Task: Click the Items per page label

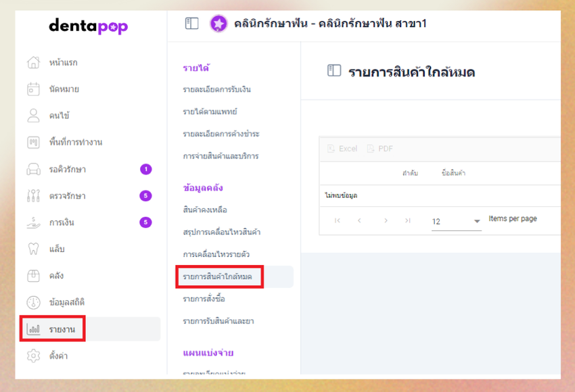Action: [513, 219]
